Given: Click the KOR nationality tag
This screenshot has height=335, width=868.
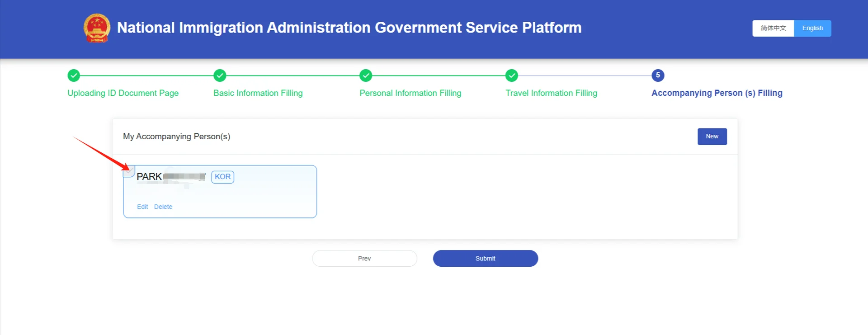Looking at the screenshot, I should click(222, 177).
